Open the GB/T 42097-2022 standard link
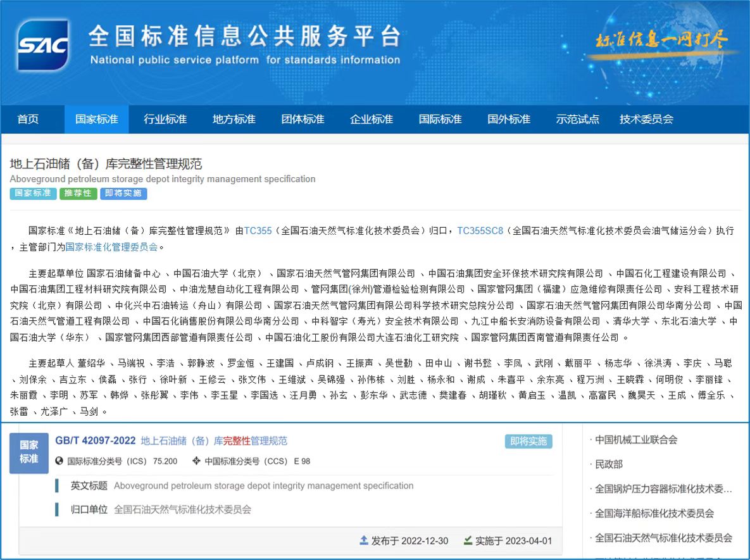This screenshot has height=560, width=750. point(96,440)
